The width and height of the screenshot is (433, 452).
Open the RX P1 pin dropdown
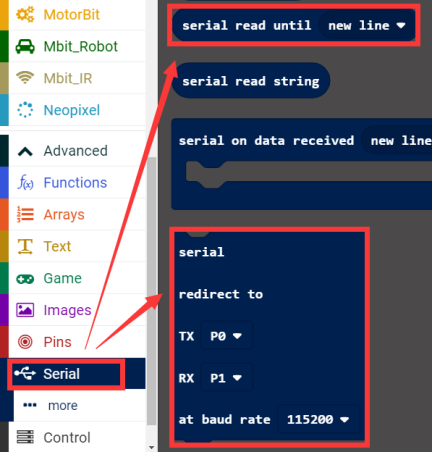226,378
